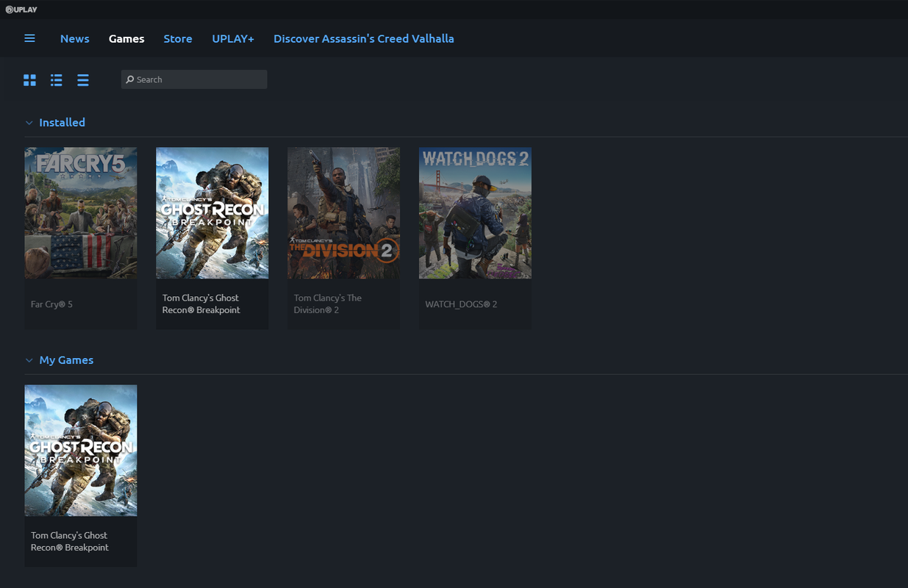Click the game Search field

coord(194,79)
